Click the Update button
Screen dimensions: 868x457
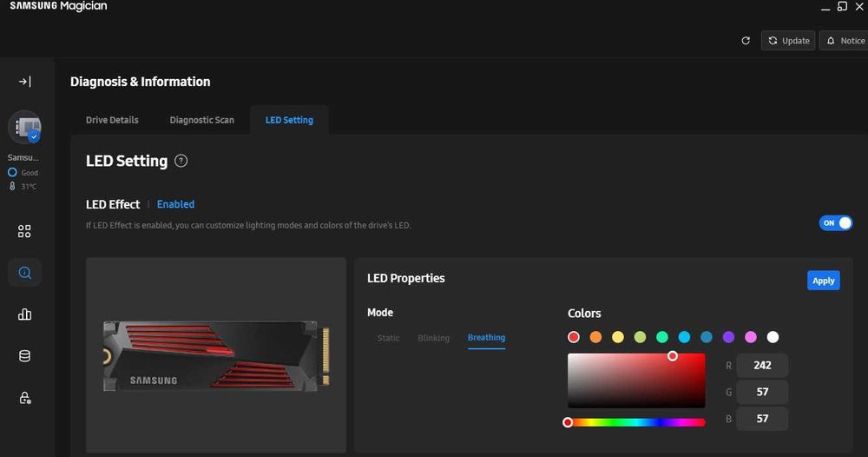788,41
